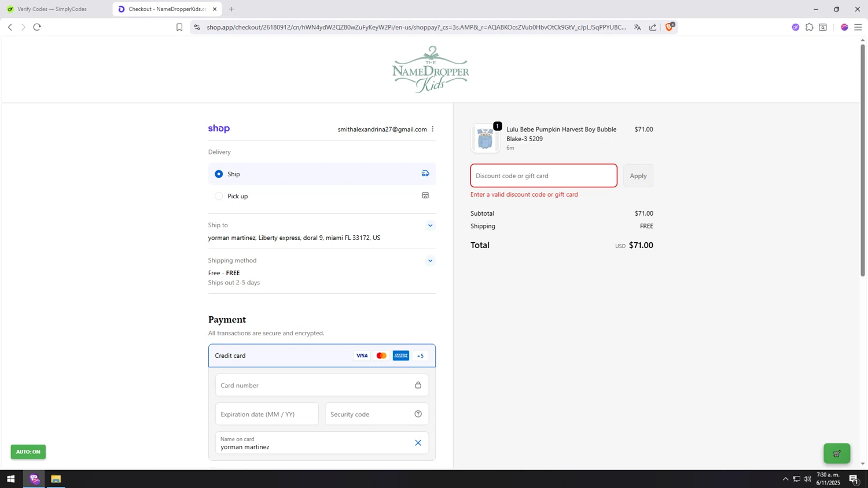
Task: Expand the Ship to section
Action: [430, 225]
